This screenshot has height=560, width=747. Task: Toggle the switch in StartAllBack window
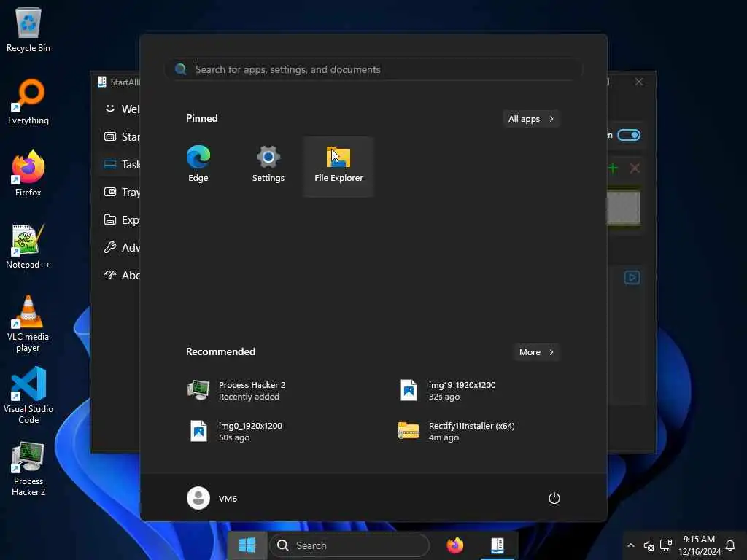(628, 135)
